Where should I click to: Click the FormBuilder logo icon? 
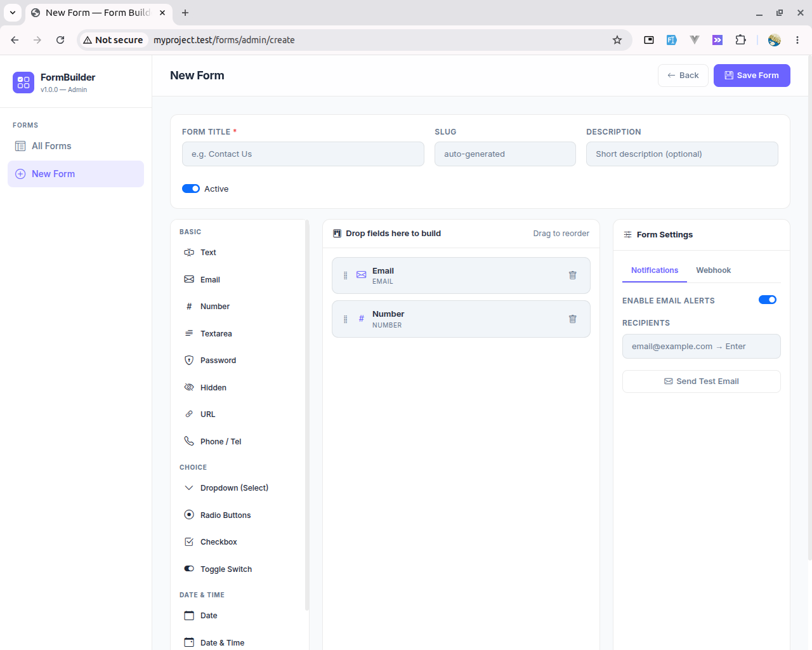pyautogui.click(x=23, y=83)
